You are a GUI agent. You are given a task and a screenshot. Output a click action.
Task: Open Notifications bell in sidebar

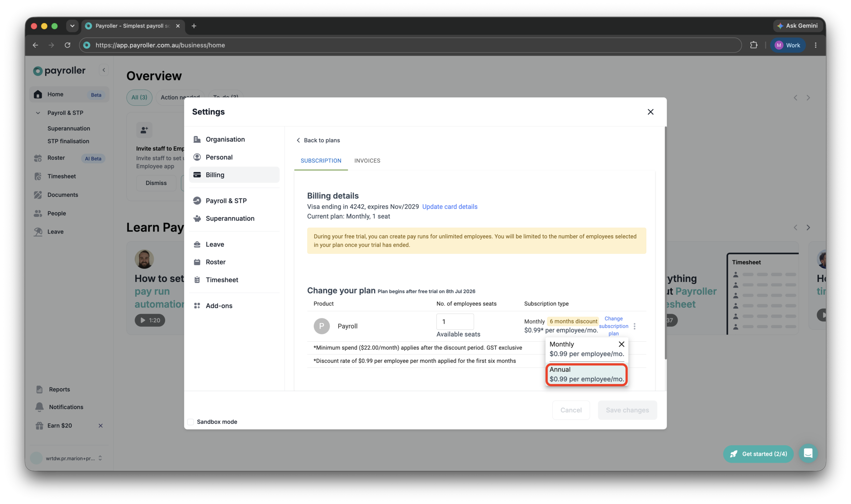pyautogui.click(x=39, y=407)
